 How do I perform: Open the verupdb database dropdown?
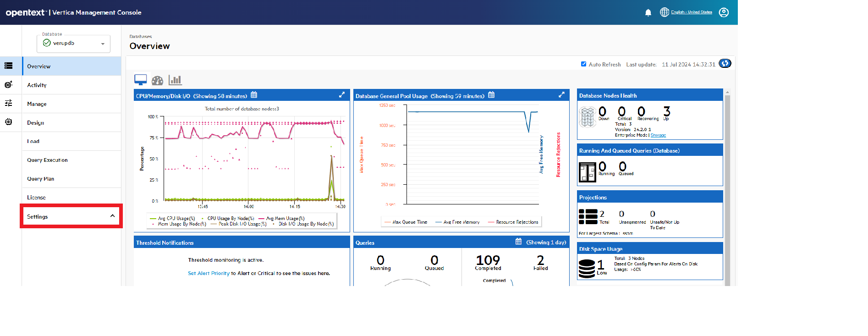(x=73, y=44)
